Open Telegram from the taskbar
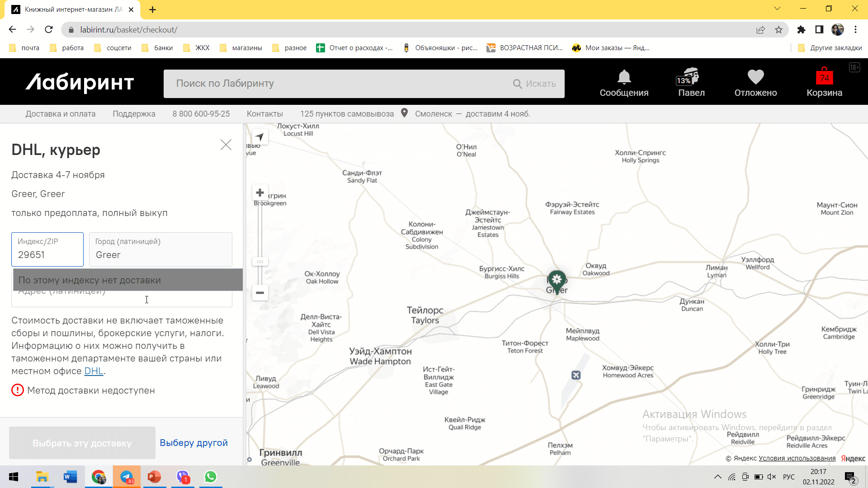Image resolution: width=868 pixels, height=488 pixels. point(127,477)
